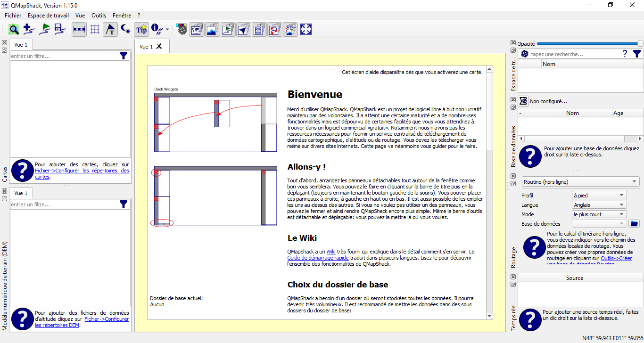Open the Mode dropdown showing le plus court
Image resolution: width=644 pixels, height=343 pixels.
pos(599,214)
